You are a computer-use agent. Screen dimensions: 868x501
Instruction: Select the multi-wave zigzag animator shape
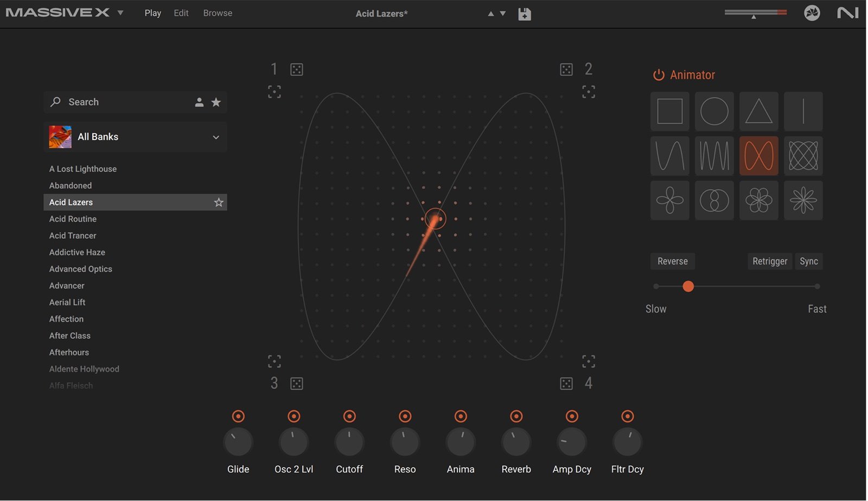(x=714, y=156)
